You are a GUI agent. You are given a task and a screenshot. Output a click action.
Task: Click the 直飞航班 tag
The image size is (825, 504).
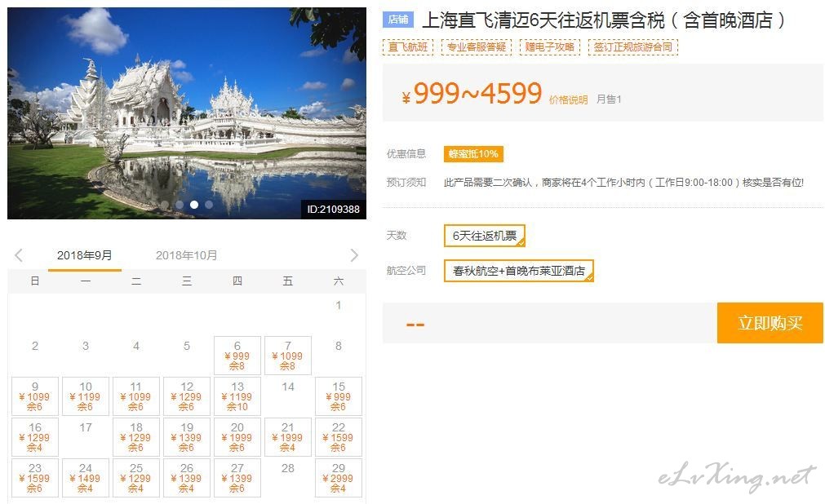(408, 47)
